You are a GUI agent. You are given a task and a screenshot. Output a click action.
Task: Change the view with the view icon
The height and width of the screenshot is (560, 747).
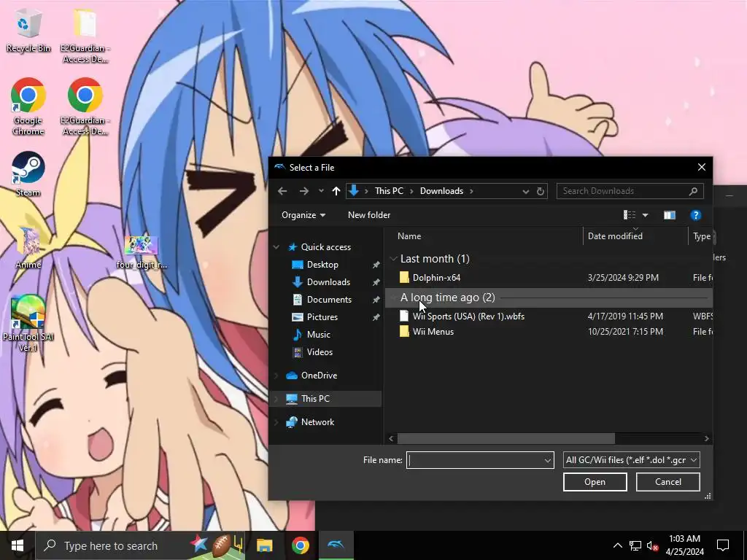click(x=630, y=215)
